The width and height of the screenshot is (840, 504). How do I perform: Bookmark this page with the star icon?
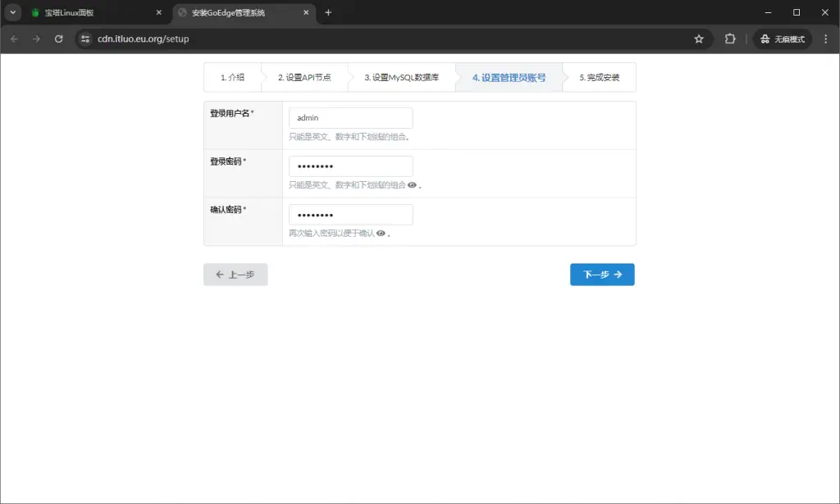(x=698, y=38)
